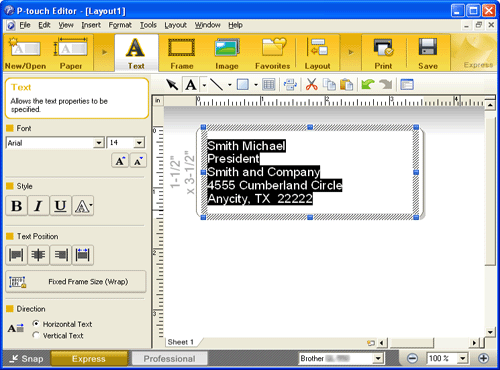Paste from clipboard icon
This screenshot has height=370, width=500.
tap(347, 85)
